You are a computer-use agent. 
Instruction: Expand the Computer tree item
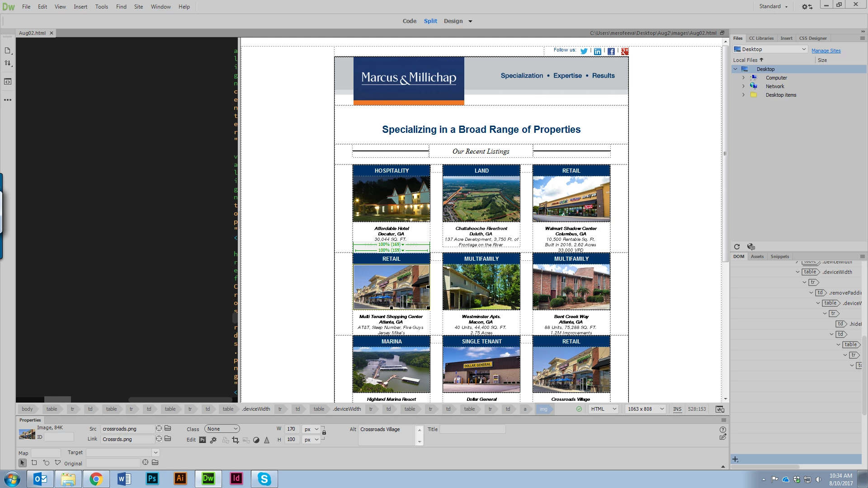(743, 78)
